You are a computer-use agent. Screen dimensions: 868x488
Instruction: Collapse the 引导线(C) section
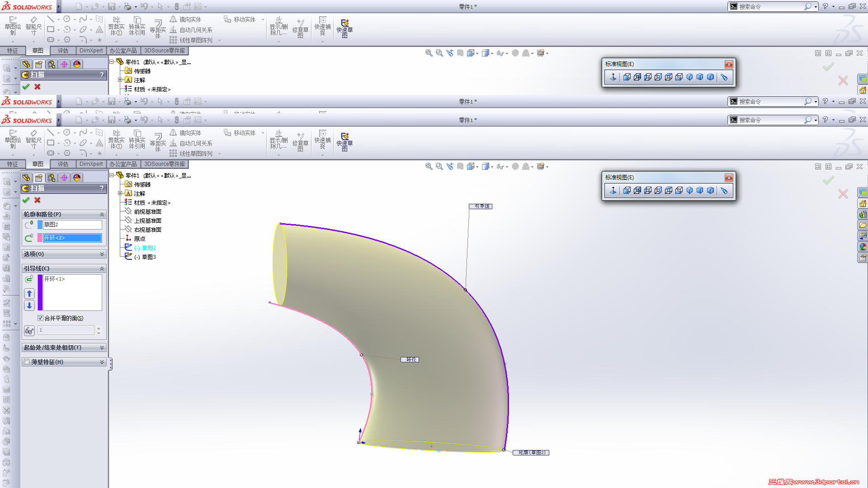tap(102, 268)
